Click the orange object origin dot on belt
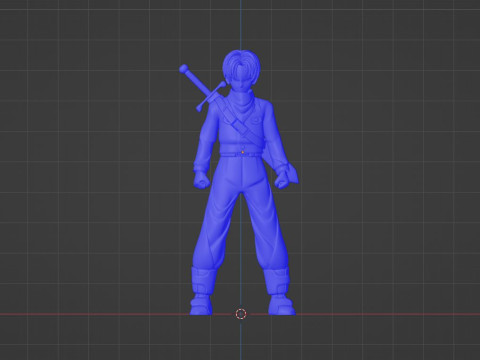Viewport: 480px width, 360px height. pos(243,152)
